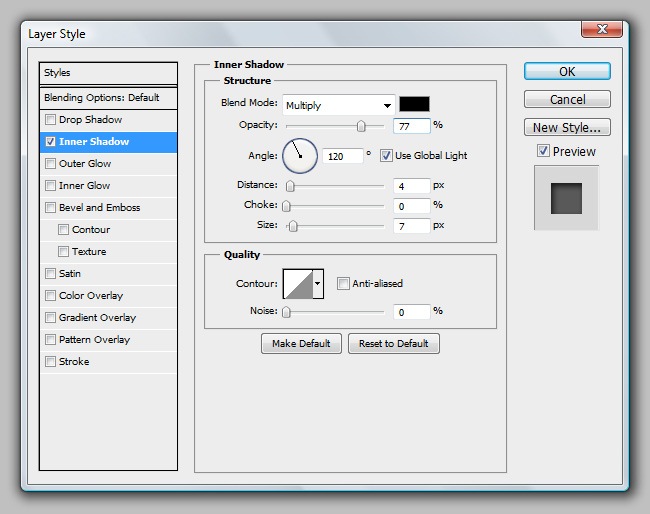
Task: Enable the Drop Shadow checkbox
Action: click(51, 120)
